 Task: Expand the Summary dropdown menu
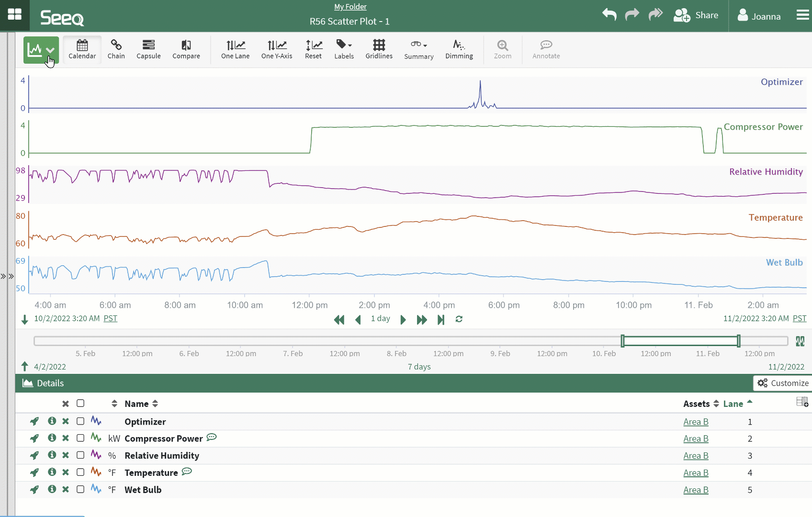[x=418, y=49]
